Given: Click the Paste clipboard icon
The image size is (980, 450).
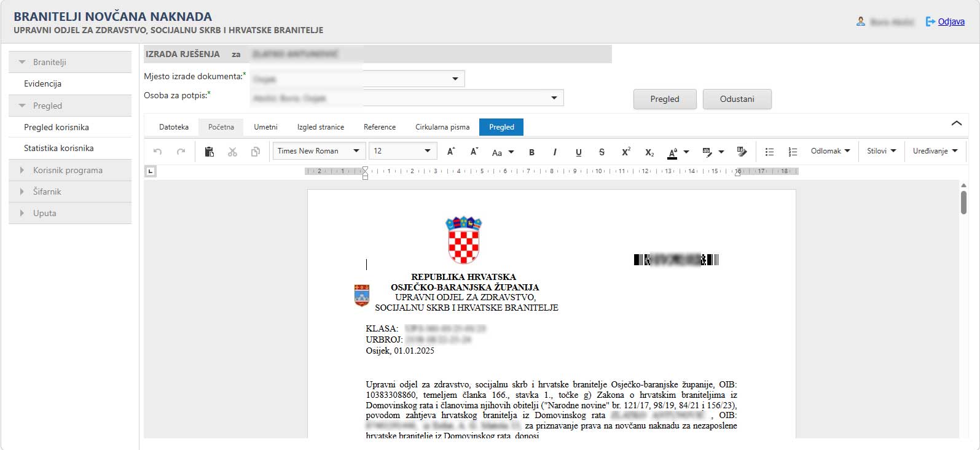Looking at the screenshot, I should point(209,152).
